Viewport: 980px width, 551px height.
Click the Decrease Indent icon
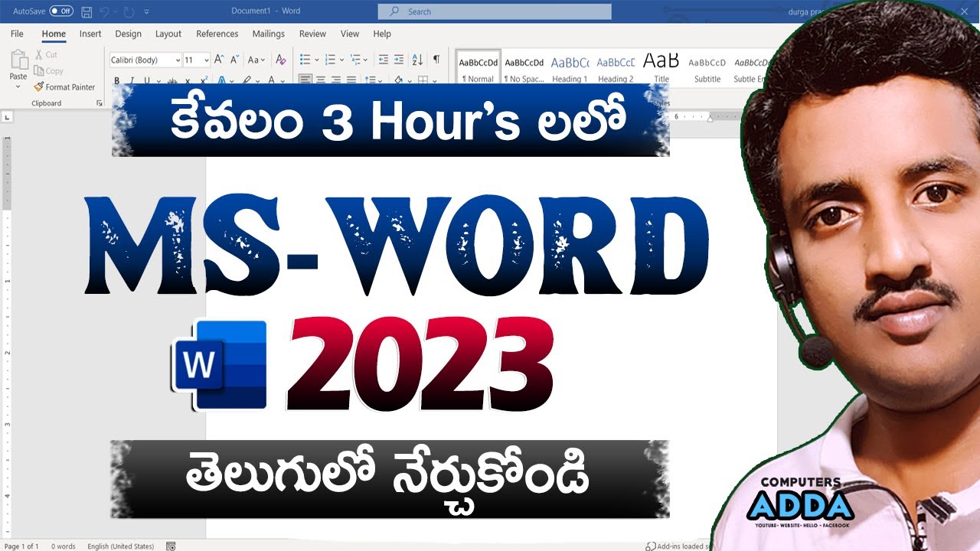(384, 60)
